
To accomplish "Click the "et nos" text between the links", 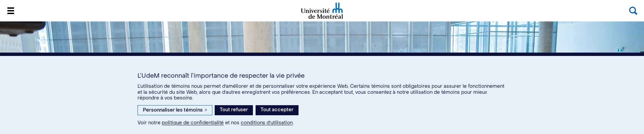I will [232, 123].
